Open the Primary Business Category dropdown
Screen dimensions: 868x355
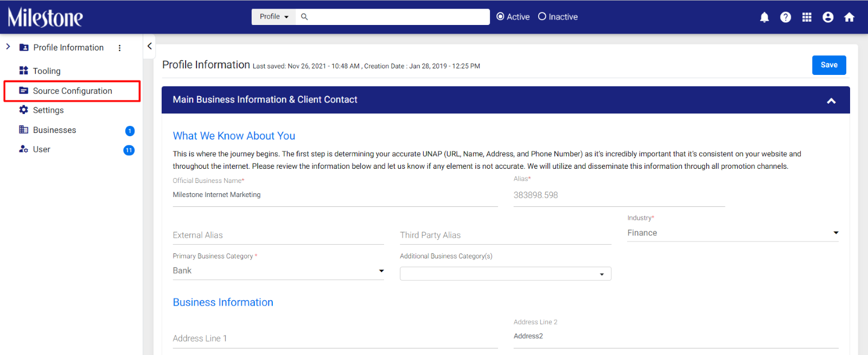(x=278, y=271)
